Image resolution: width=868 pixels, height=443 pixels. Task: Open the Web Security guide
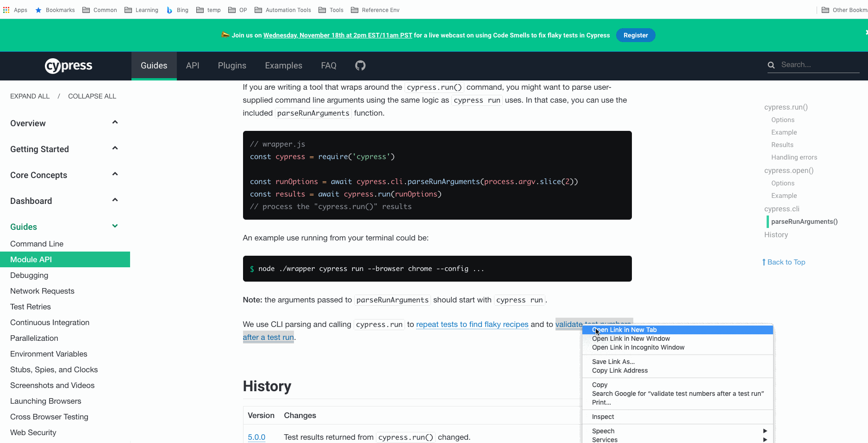click(x=33, y=432)
